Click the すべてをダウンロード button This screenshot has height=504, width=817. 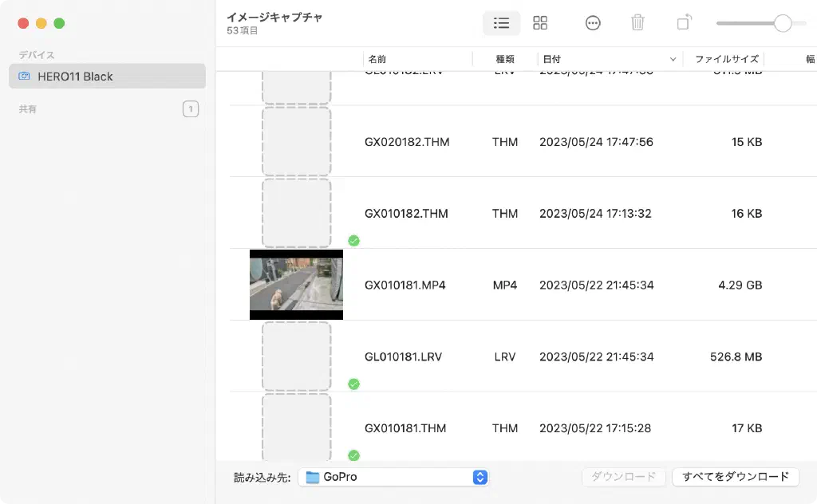[x=735, y=477]
